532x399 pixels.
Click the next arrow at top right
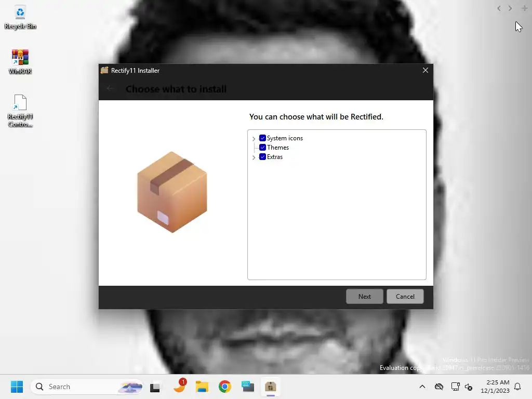point(510,8)
